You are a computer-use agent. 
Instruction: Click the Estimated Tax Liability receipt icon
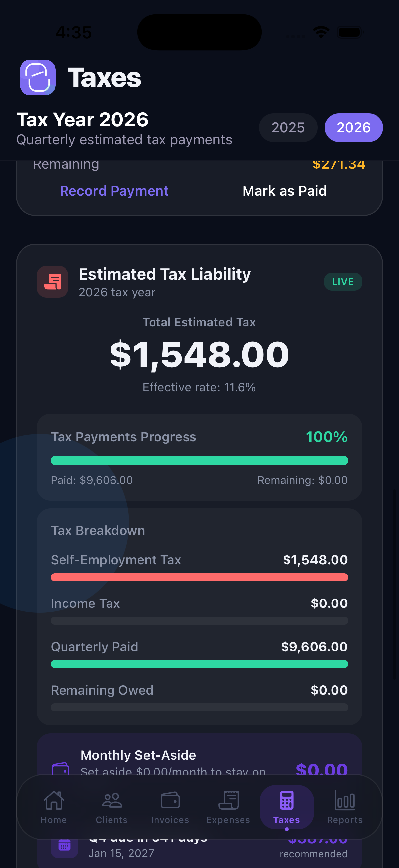tap(53, 282)
